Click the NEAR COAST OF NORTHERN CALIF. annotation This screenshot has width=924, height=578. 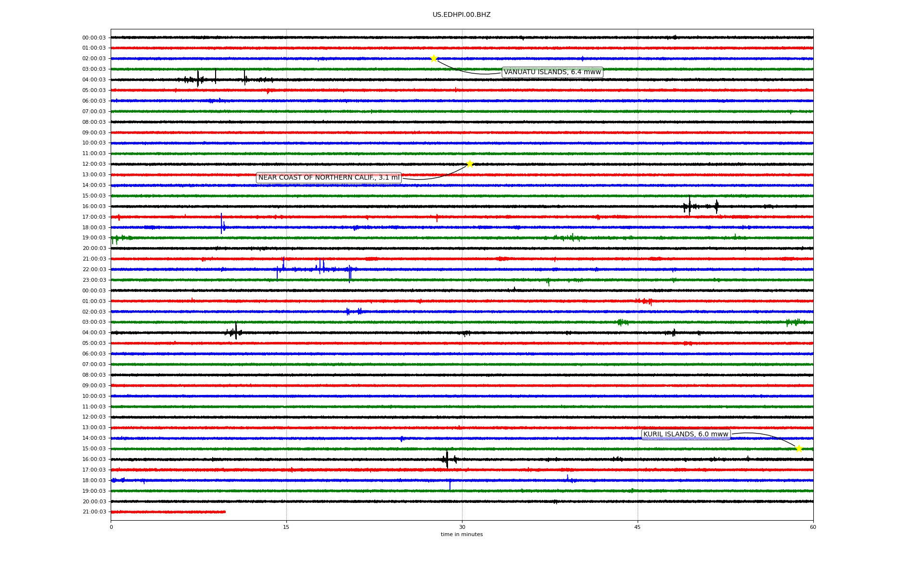(x=329, y=178)
